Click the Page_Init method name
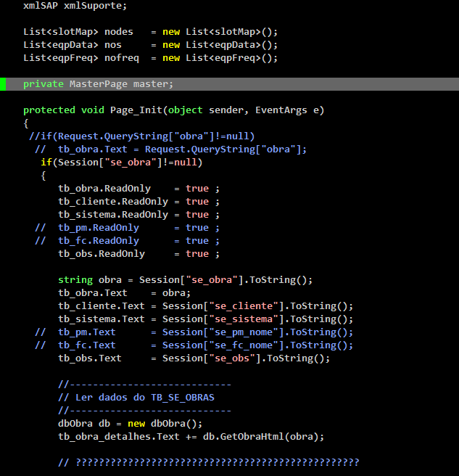459x476 pixels. coord(138,110)
